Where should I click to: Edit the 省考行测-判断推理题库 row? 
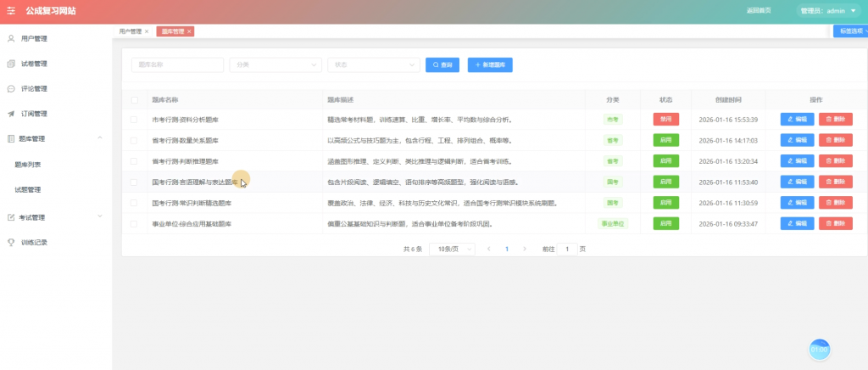pyautogui.click(x=797, y=161)
